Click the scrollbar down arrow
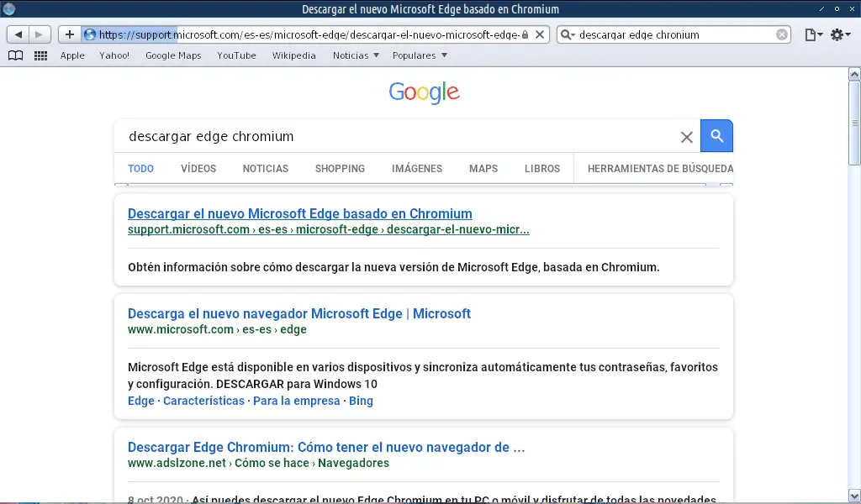Viewport: 861px width, 504px height. [x=854, y=496]
